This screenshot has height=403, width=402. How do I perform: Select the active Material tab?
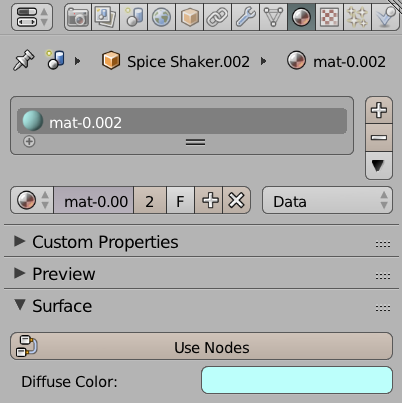pyautogui.click(x=301, y=17)
